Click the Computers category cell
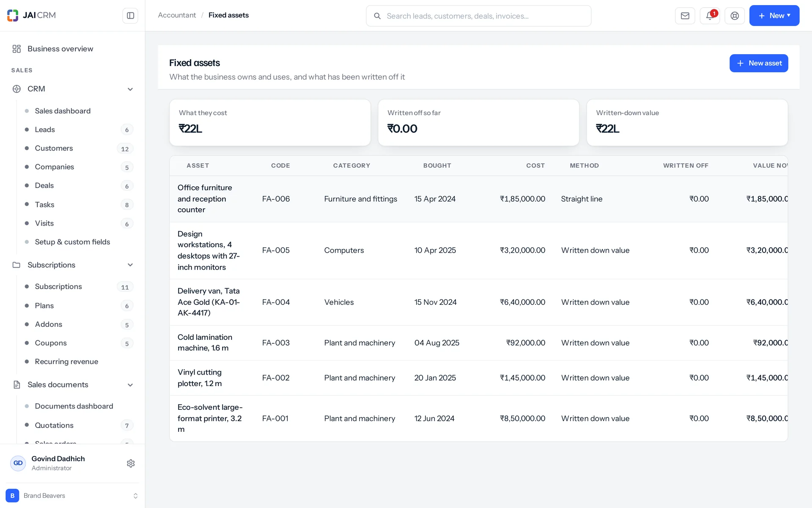 (344, 250)
